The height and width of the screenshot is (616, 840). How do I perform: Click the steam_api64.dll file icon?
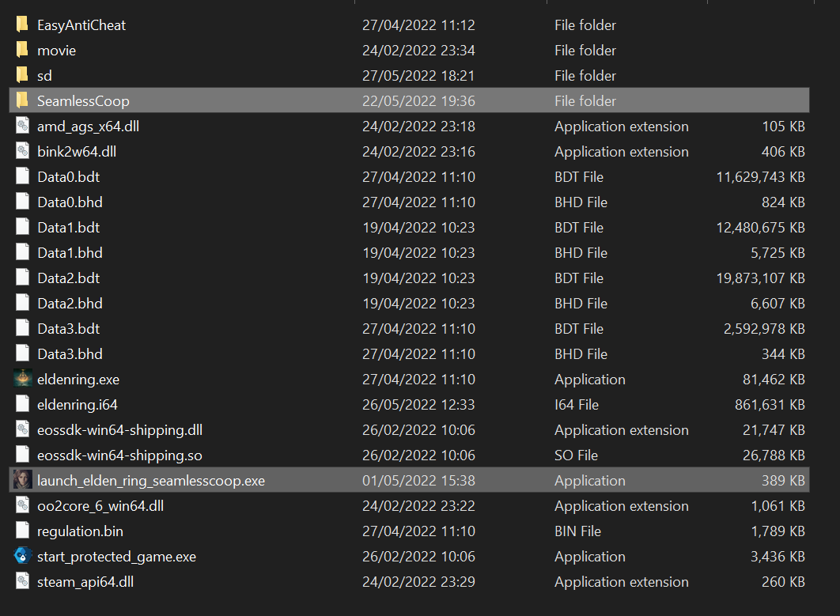[22, 582]
